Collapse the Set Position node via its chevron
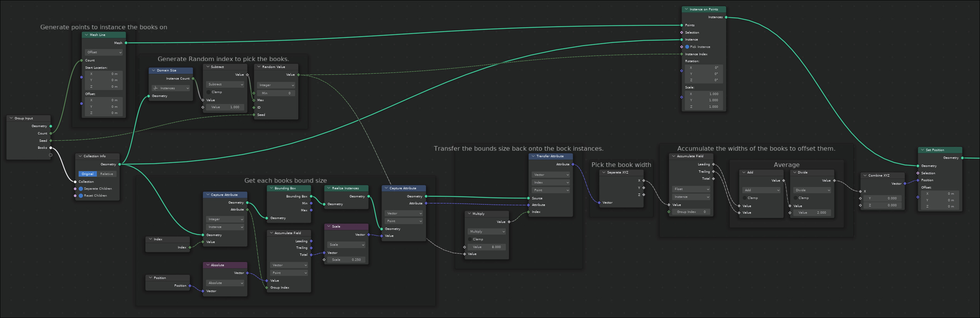This screenshot has height=318, width=980. coord(923,150)
